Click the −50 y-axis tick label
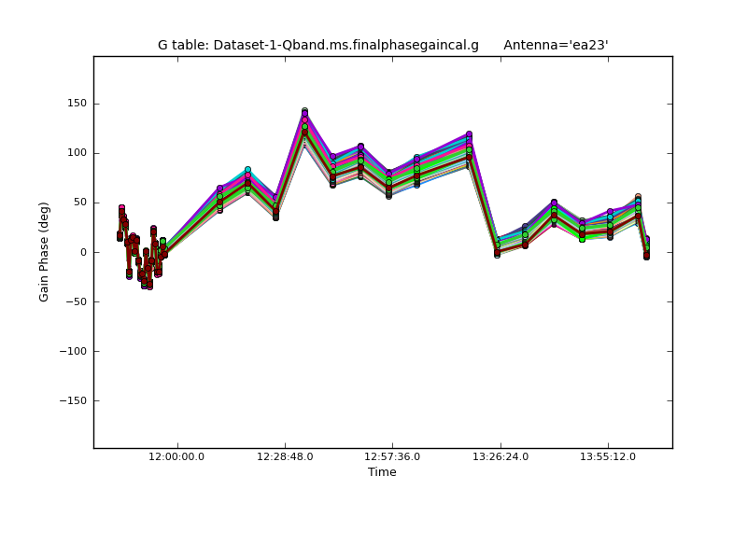This screenshot has height=560, width=747. click(x=78, y=301)
